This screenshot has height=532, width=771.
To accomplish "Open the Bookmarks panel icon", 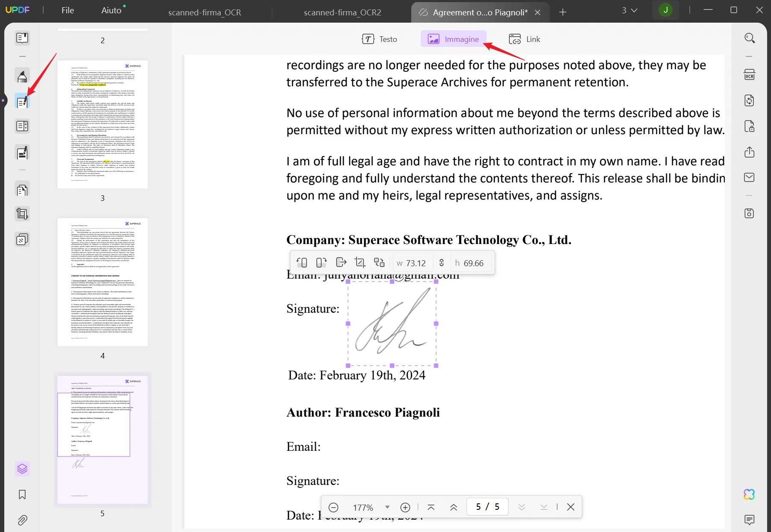I will point(22,494).
